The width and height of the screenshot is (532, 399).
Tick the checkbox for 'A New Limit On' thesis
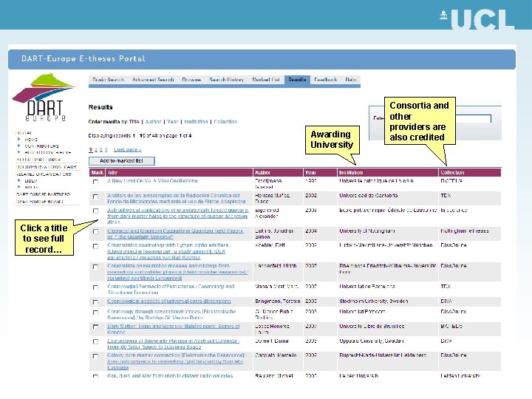[95, 182]
